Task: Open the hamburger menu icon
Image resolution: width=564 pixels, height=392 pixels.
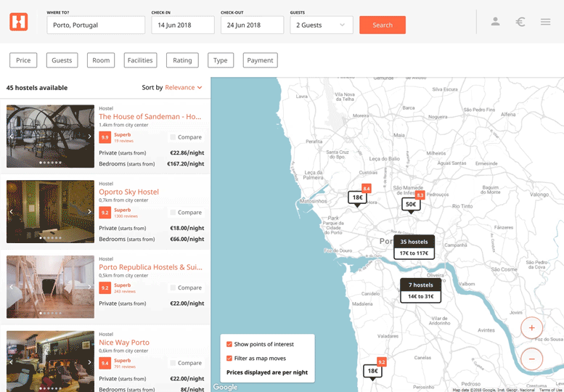Action: [545, 22]
